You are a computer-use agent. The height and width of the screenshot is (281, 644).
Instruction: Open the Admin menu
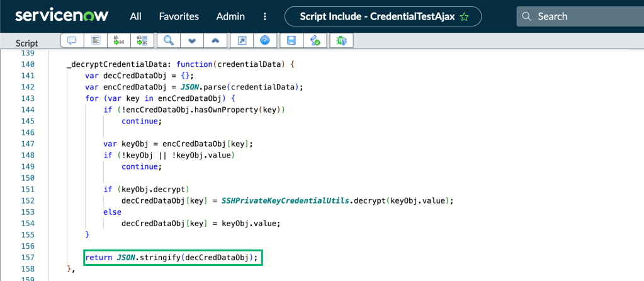pyautogui.click(x=230, y=16)
